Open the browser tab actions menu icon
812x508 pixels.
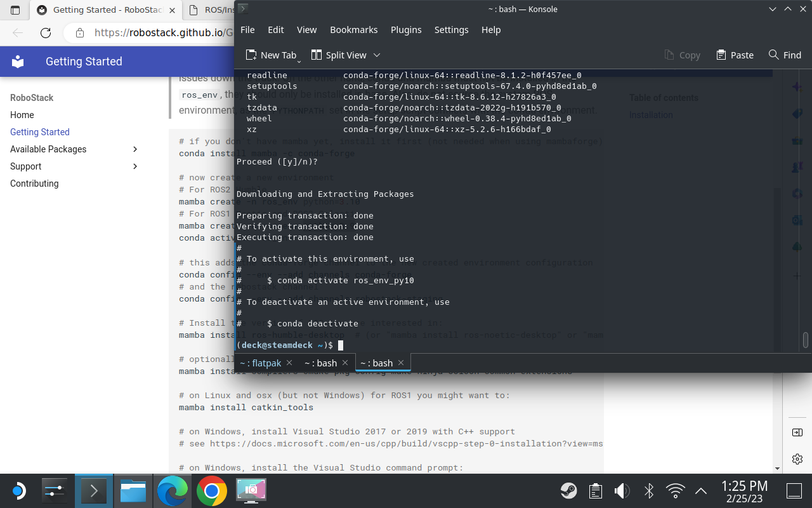(x=15, y=10)
